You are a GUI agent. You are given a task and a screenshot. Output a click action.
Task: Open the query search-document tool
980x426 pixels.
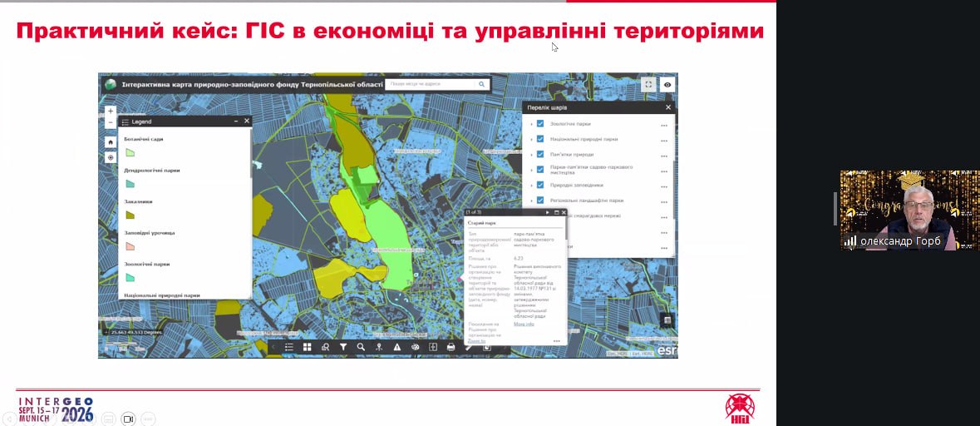point(325,347)
